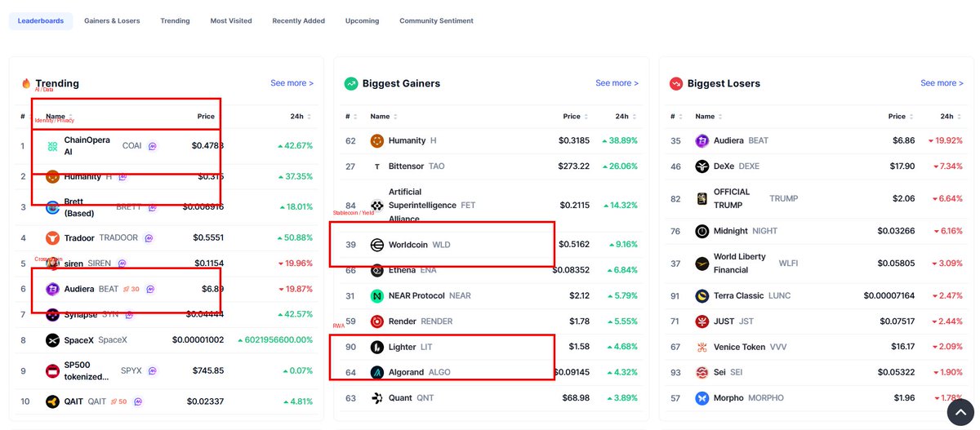The height and width of the screenshot is (430, 980).
Task: Open the Trending tab
Action: click(175, 20)
